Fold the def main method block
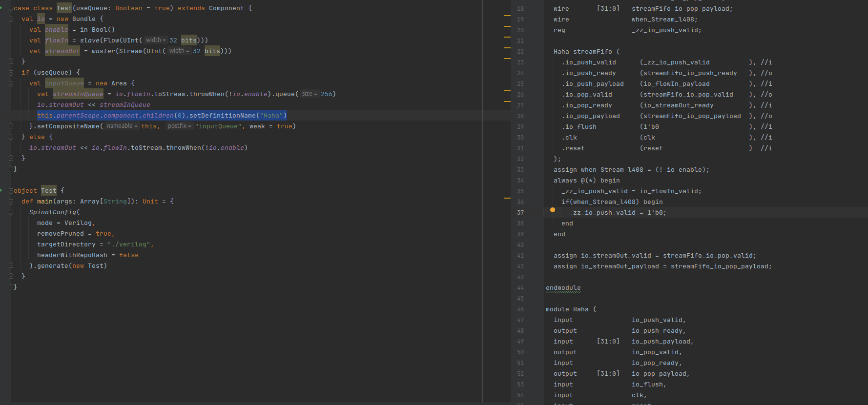Image resolution: width=868 pixels, height=405 pixels. [x=11, y=202]
